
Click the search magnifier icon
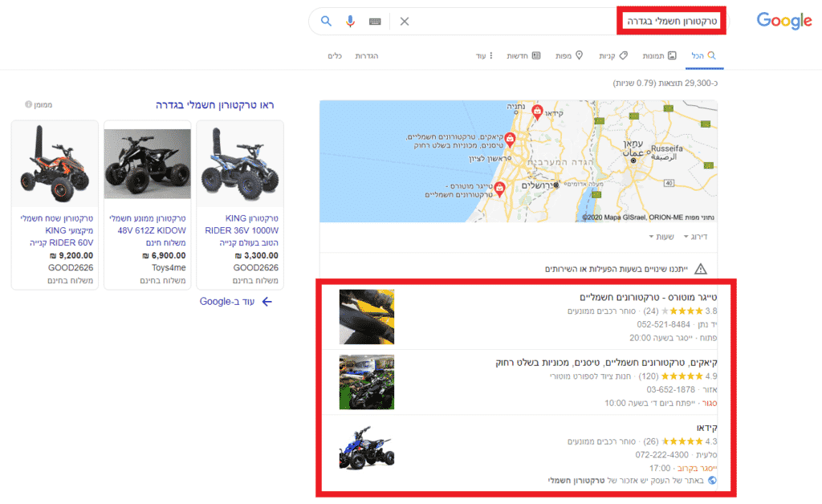click(326, 22)
